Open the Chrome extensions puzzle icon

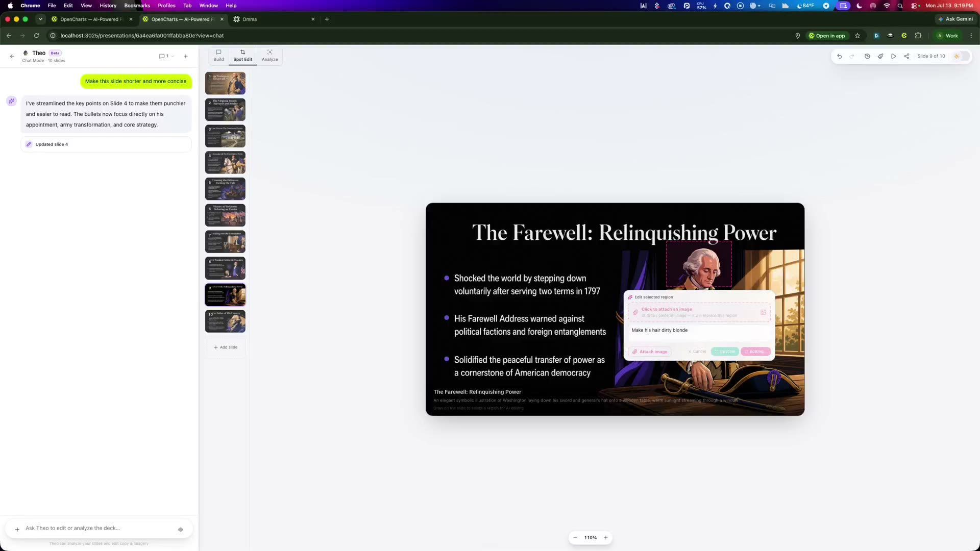click(x=918, y=36)
